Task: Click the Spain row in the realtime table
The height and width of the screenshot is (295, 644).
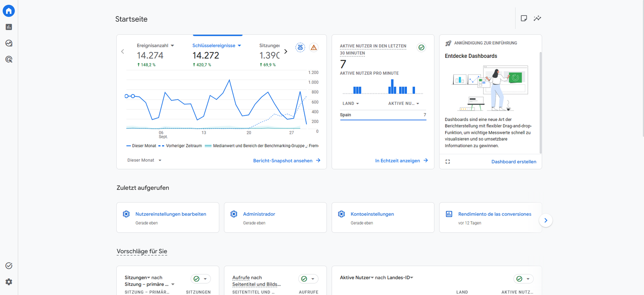Action: [383, 115]
